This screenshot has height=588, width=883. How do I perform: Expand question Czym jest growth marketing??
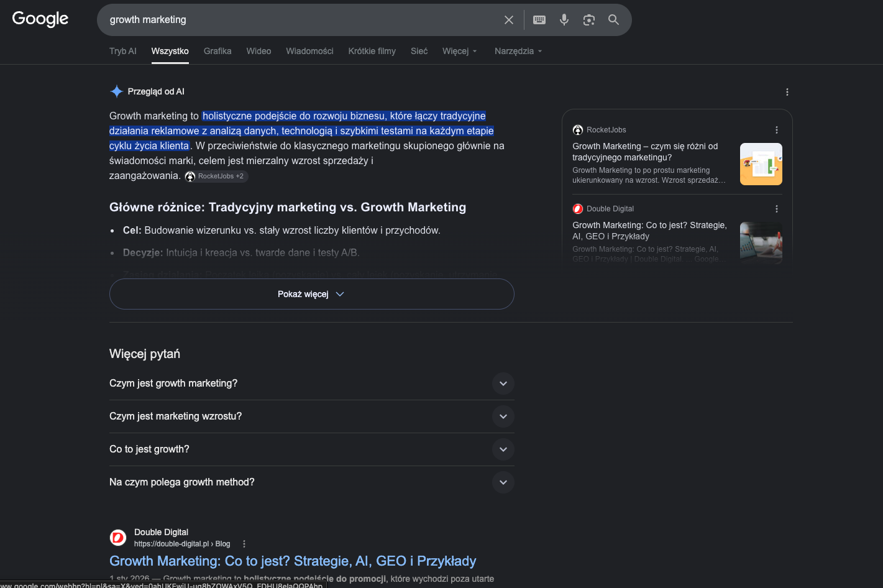pyautogui.click(x=312, y=384)
